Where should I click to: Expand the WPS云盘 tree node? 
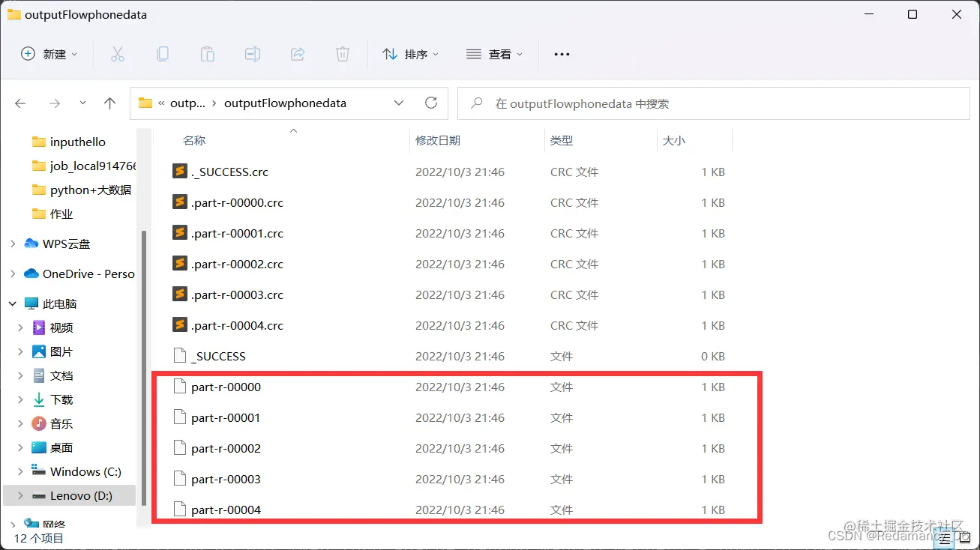(13, 244)
